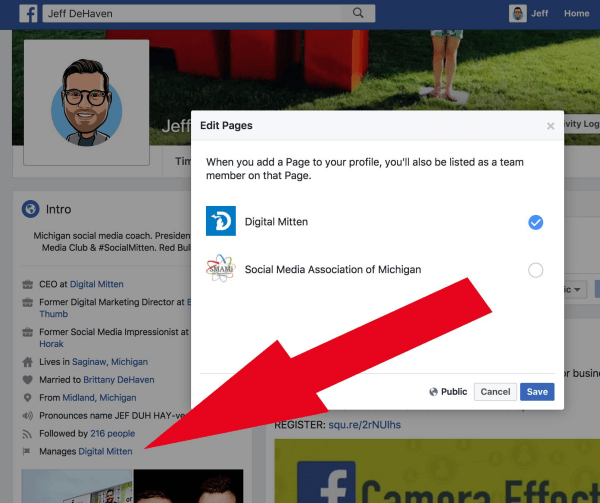Uncheck the Digital Mitten page checkbox
600x503 pixels.
click(x=535, y=222)
